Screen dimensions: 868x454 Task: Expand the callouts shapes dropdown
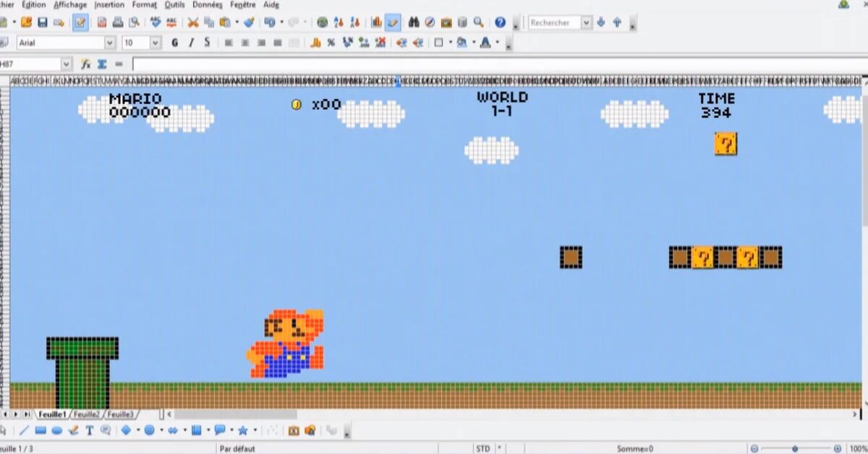(x=231, y=430)
